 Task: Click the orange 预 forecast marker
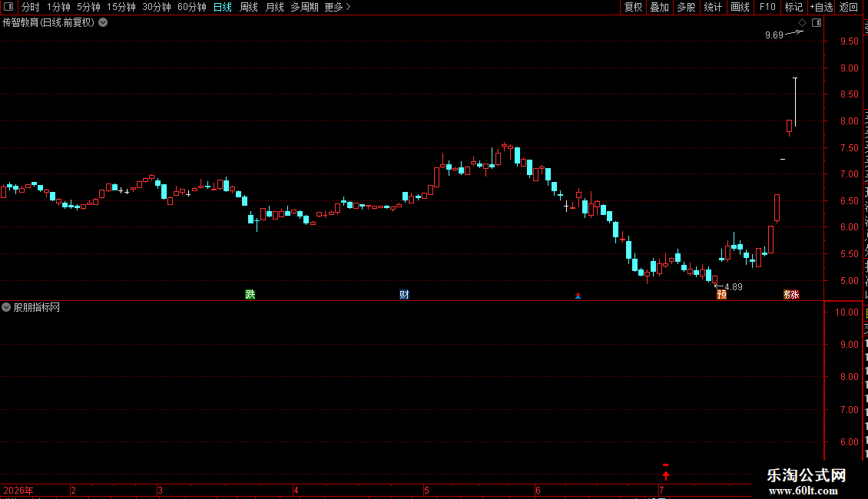click(x=721, y=294)
